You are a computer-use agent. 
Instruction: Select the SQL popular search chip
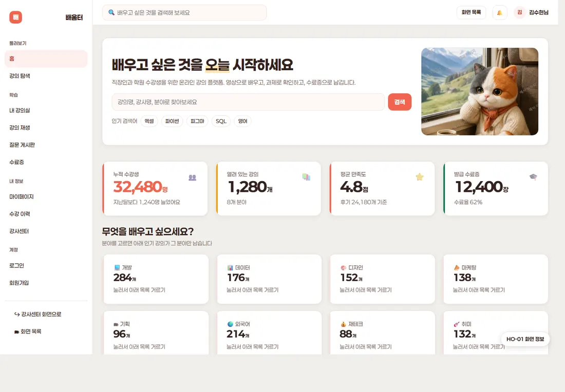221,121
